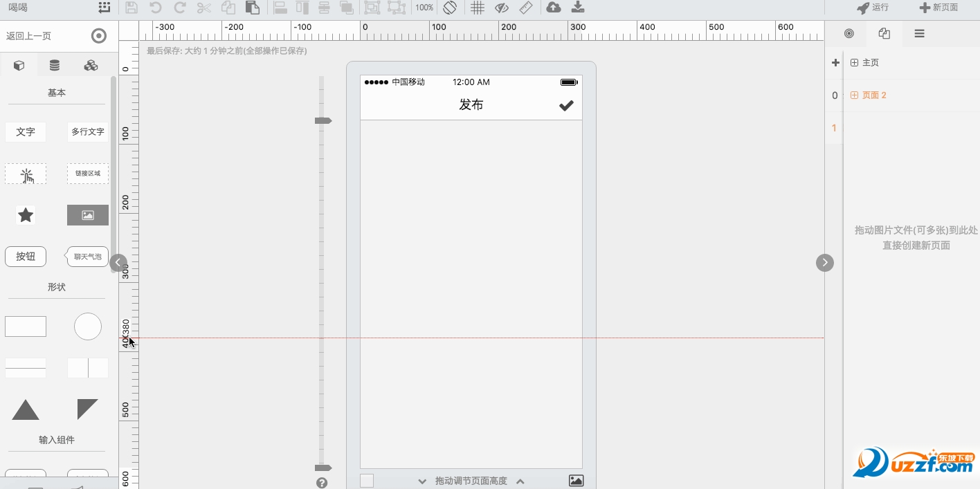Select the vertical line shape
Screen dimensions: 980x489
pyautogui.click(x=88, y=368)
